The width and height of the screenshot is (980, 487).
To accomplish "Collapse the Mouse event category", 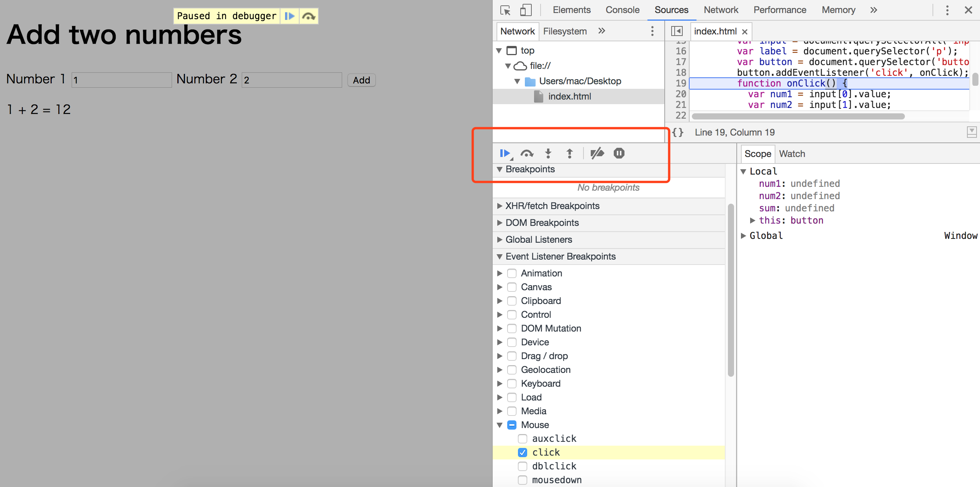I will pyautogui.click(x=500, y=425).
